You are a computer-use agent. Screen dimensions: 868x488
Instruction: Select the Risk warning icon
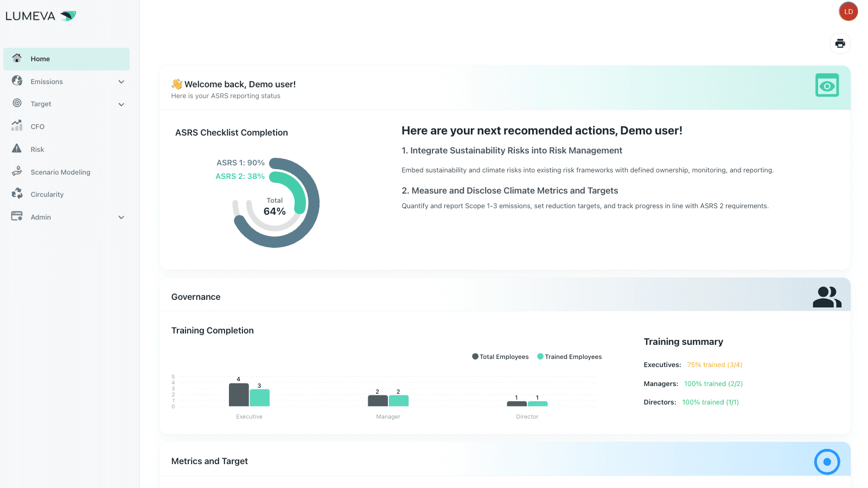point(17,149)
